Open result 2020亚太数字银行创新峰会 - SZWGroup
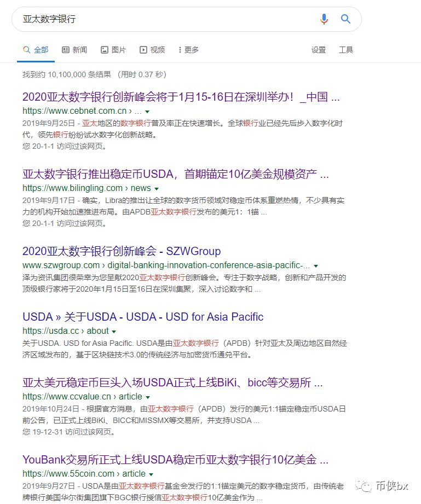Screen dimensions: 421x504 122,251
